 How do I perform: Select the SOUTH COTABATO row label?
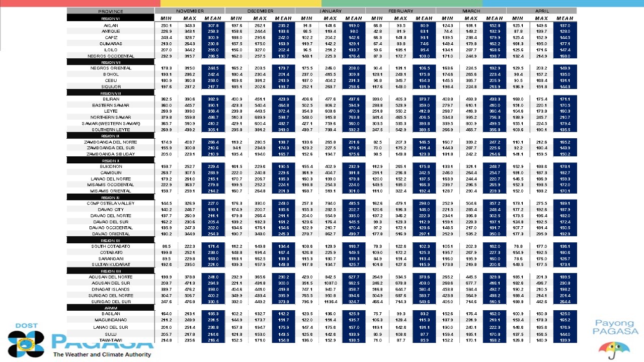[x=111, y=246]
